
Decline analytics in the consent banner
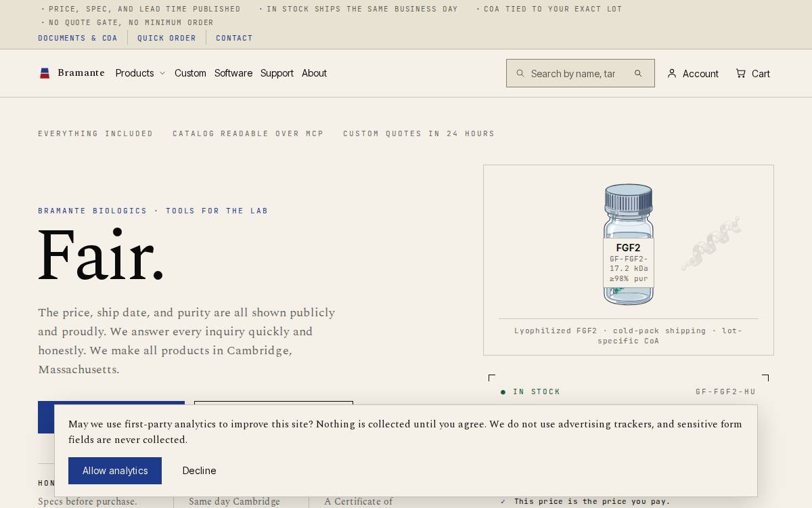pyautogui.click(x=199, y=471)
